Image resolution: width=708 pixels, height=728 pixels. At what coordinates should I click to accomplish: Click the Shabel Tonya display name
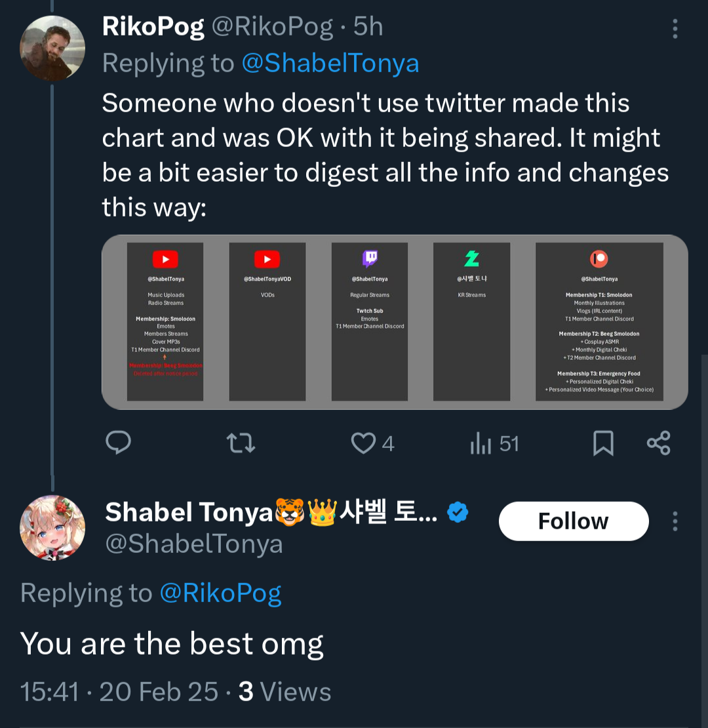pos(189,513)
